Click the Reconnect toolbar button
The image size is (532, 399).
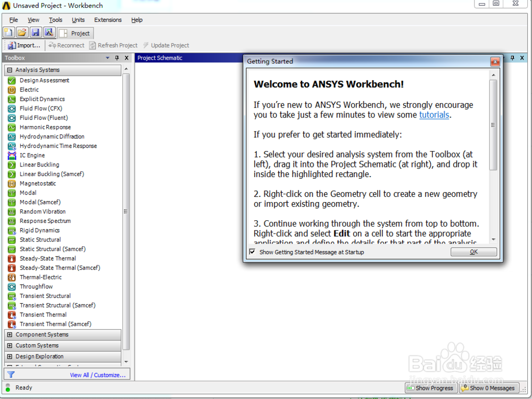66,45
